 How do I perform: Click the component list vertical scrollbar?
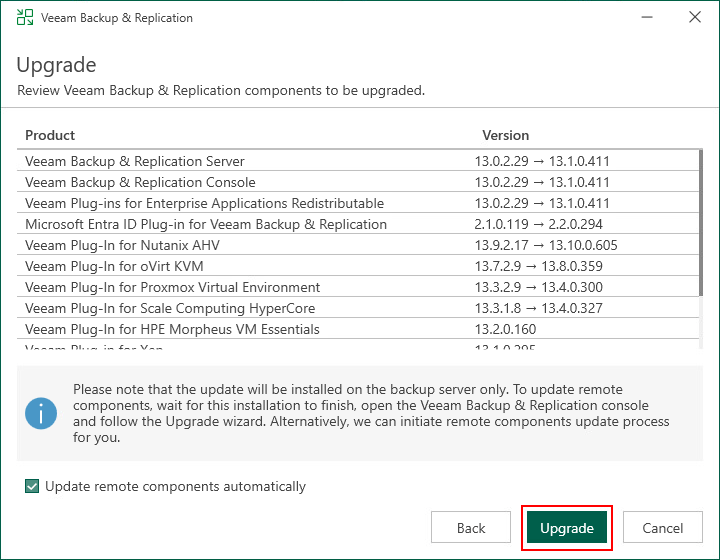(701, 223)
